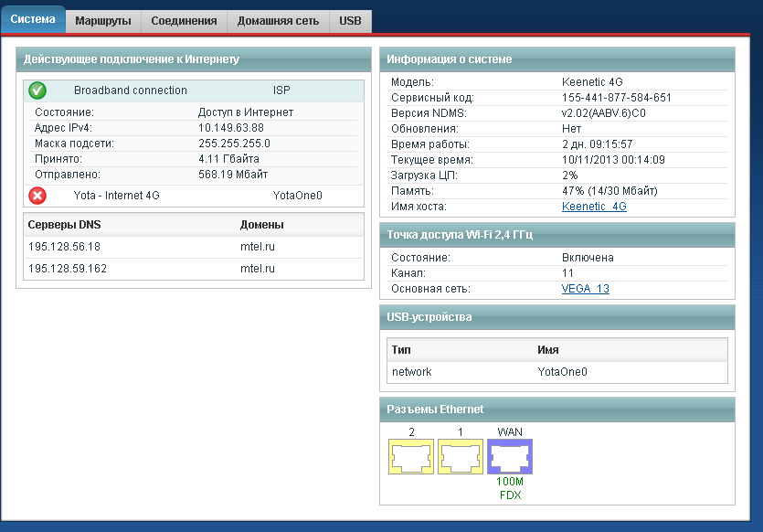Click the red cross icon for Yota

pos(37,196)
